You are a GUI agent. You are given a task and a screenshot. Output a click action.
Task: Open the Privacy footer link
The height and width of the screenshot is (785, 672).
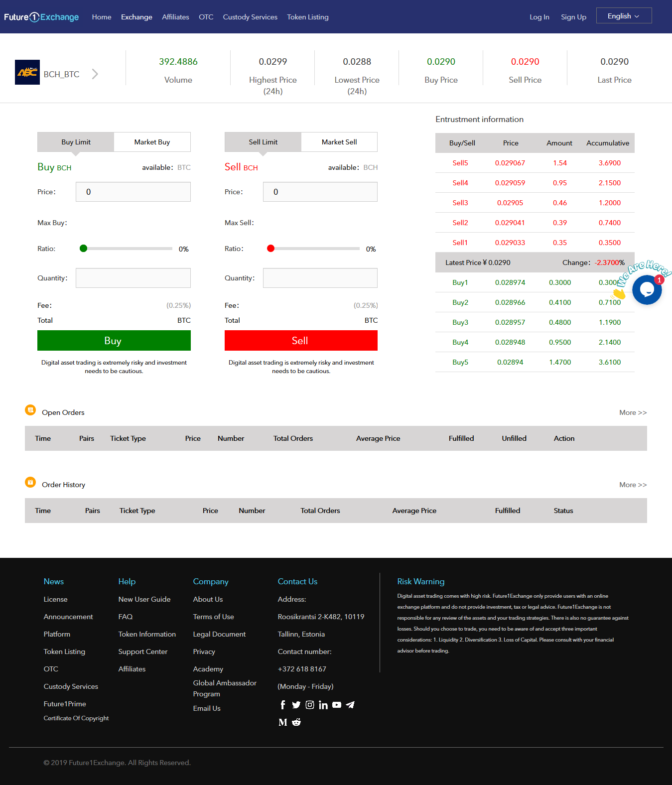click(x=204, y=652)
